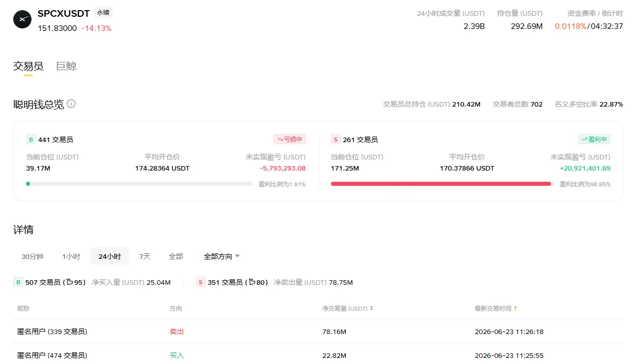Click the buy direction label in second row

[x=177, y=355]
